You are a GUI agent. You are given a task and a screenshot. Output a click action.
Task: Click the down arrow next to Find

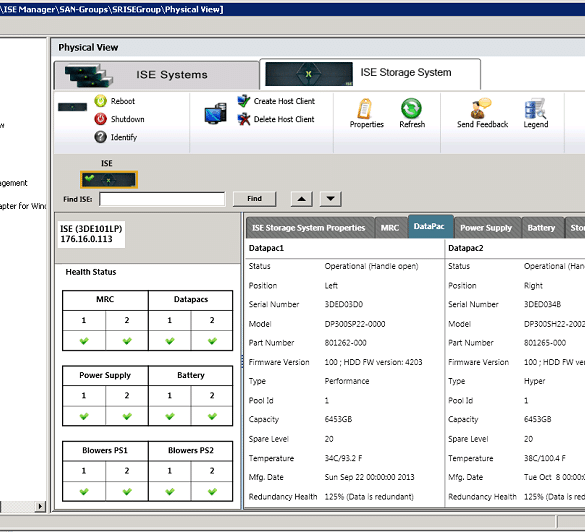[331, 199]
